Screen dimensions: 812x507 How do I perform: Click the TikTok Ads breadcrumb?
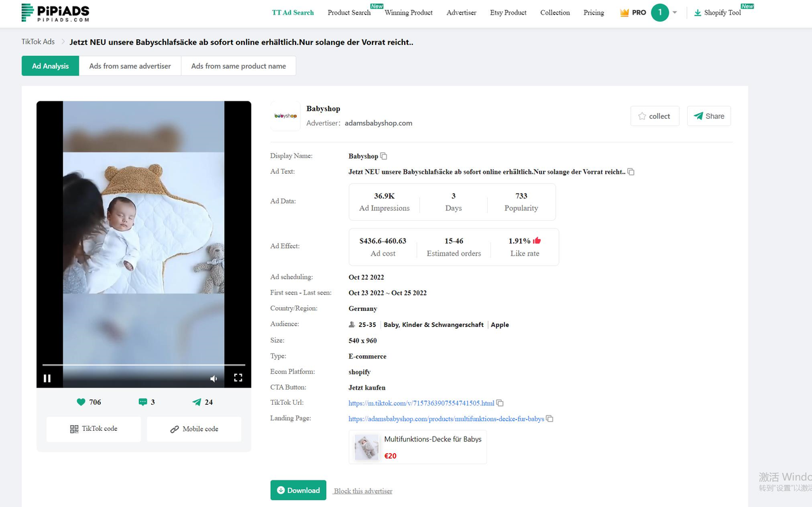pyautogui.click(x=38, y=42)
